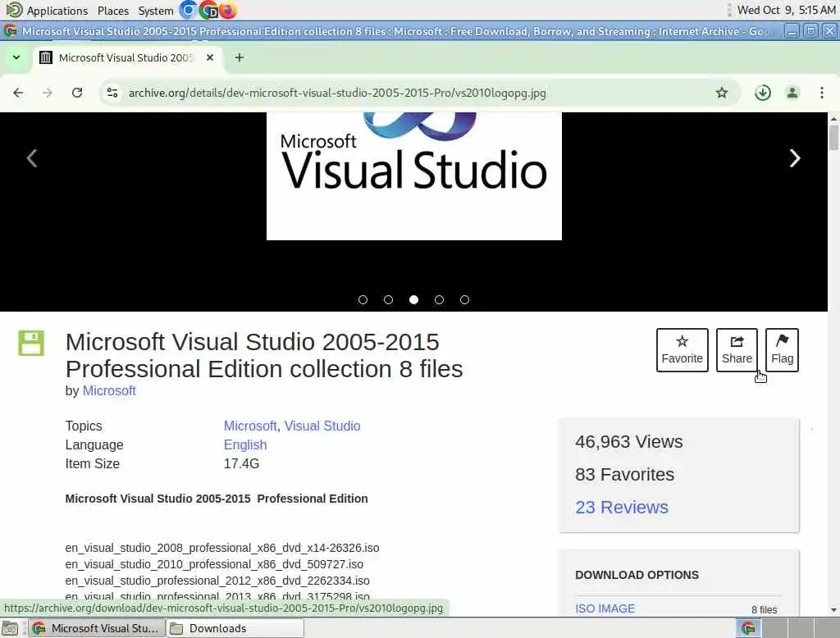840x638 pixels.
Task: Go to the previous carousel image
Action: point(32,158)
